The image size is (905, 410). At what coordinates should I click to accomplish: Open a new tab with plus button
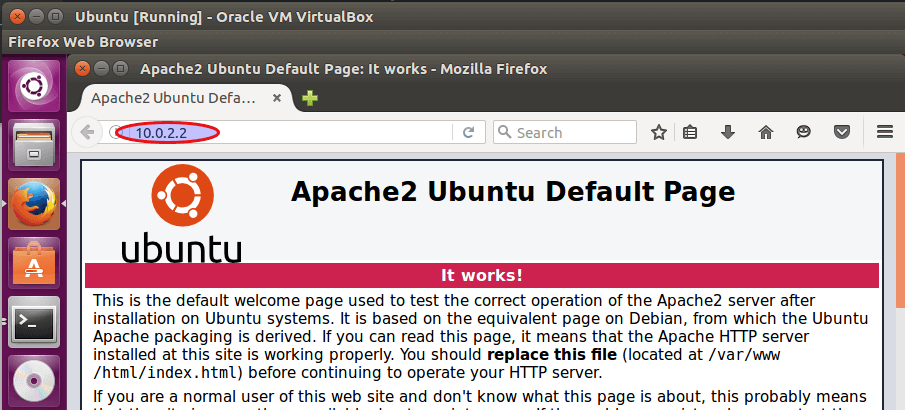point(310,99)
